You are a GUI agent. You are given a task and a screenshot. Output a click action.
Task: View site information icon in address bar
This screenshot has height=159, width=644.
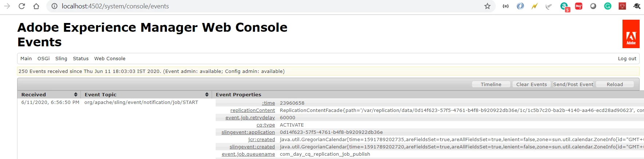click(54, 6)
